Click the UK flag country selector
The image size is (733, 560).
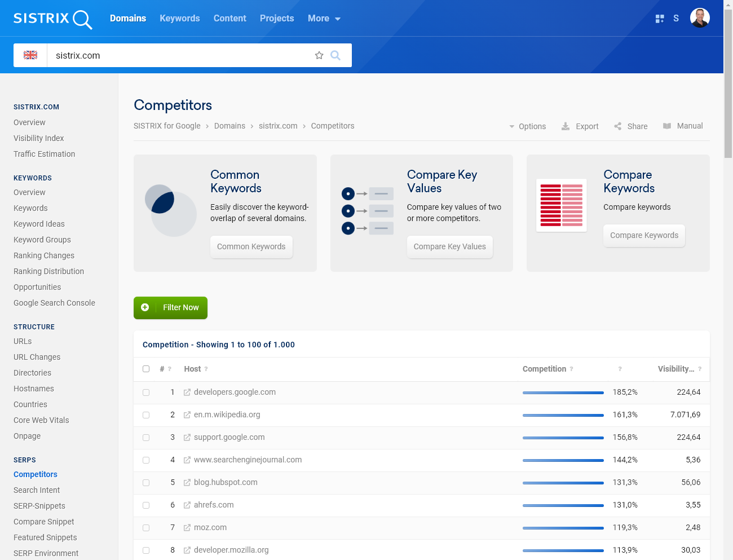30,55
